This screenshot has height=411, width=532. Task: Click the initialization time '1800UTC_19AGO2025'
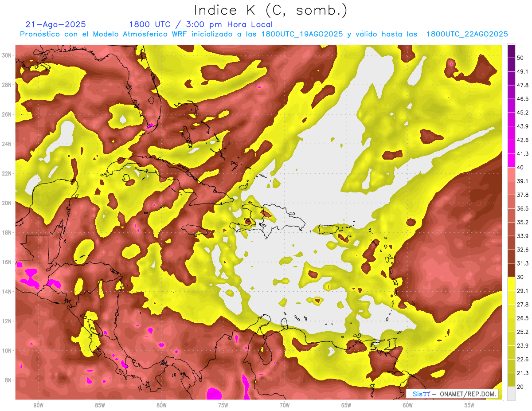[x=302, y=34]
